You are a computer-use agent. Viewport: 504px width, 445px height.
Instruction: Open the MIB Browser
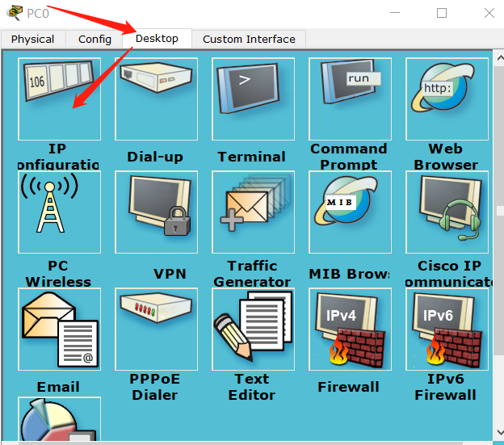[x=350, y=212]
